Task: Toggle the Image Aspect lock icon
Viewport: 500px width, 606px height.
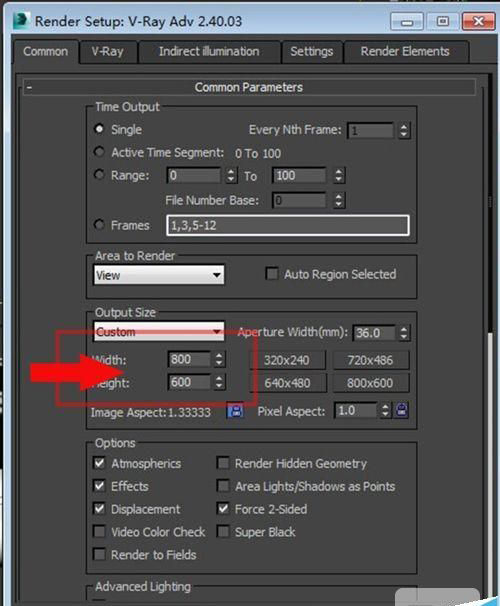Action: [235, 411]
